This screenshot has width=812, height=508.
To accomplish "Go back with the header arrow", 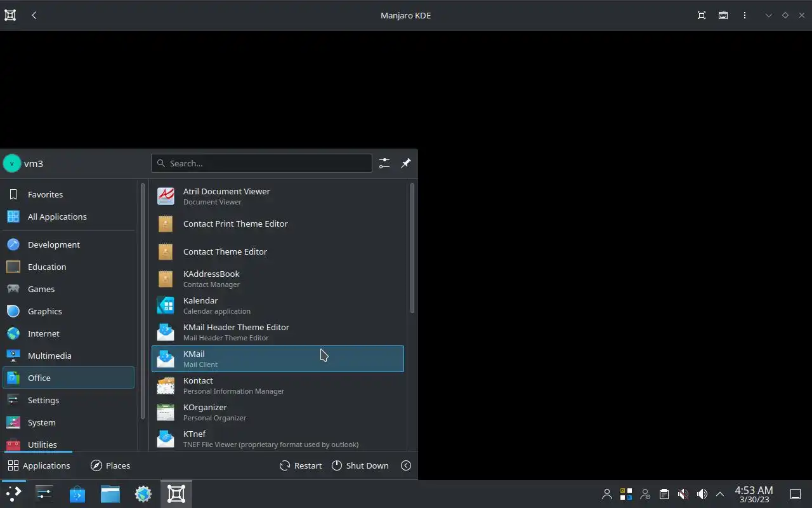I will point(34,15).
